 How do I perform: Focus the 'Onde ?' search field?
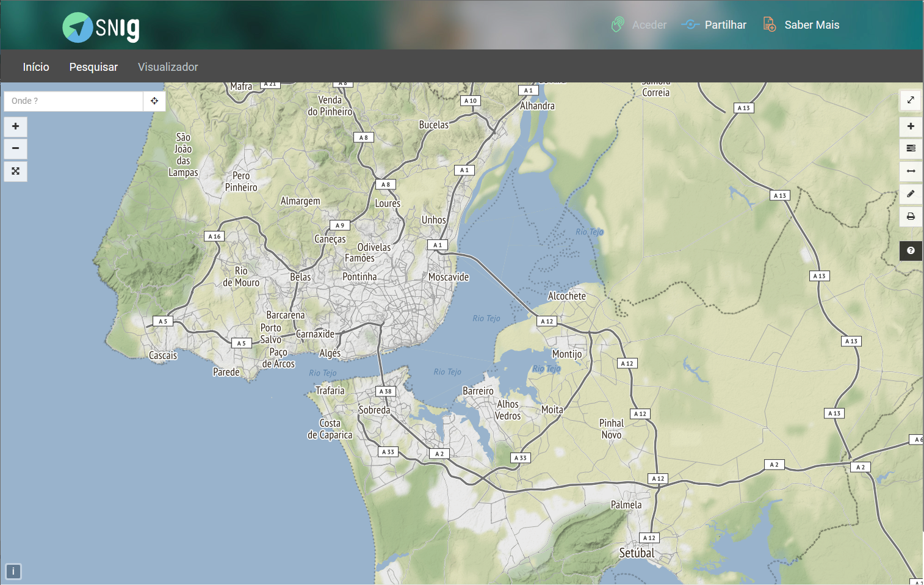pyautogui.click(x=74, y=101)
